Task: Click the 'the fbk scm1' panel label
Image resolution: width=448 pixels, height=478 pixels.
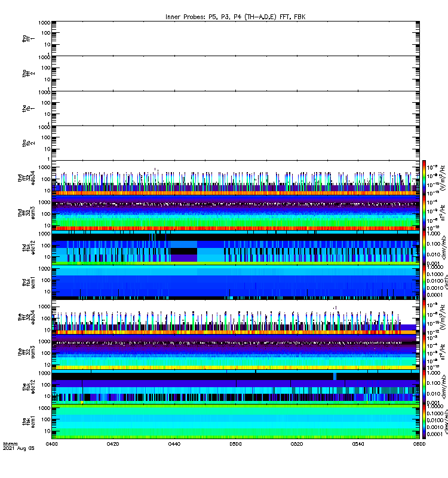Action: tap(28, 422)
